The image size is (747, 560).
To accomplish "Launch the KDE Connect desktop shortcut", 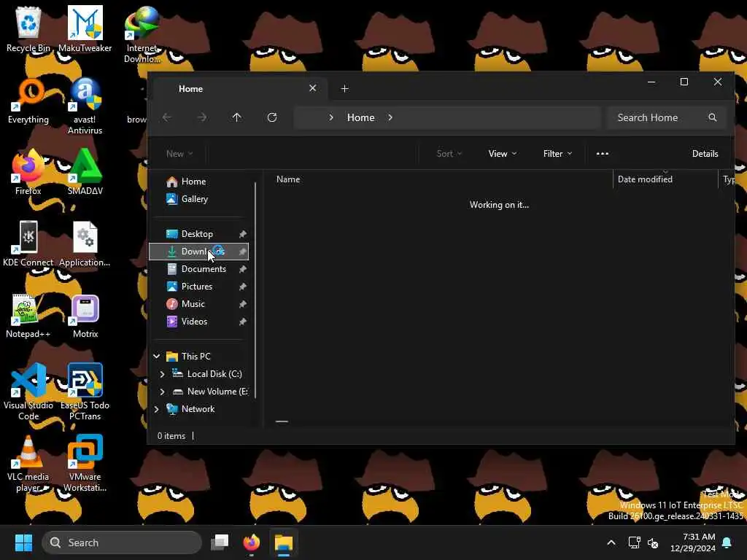I will pos(28,244).
